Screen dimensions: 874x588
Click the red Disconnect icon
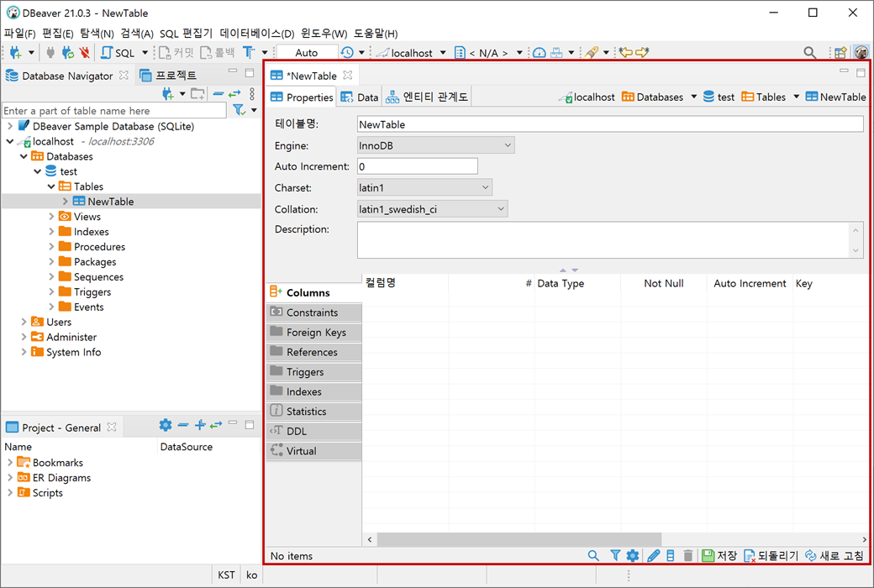click(x=84, y=52)
